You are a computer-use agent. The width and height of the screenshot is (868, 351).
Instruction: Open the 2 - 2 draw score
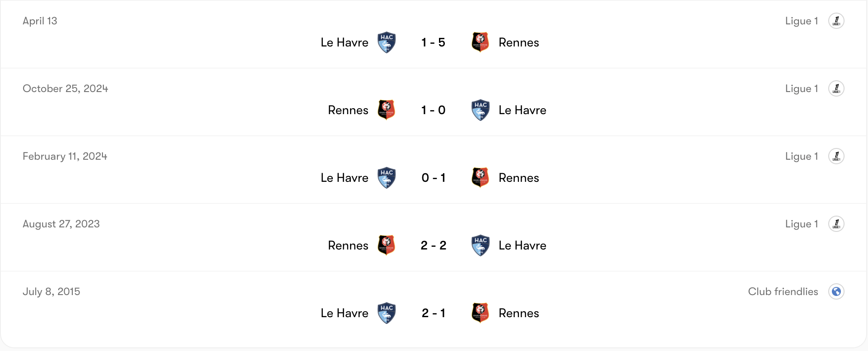coord(433,245)
